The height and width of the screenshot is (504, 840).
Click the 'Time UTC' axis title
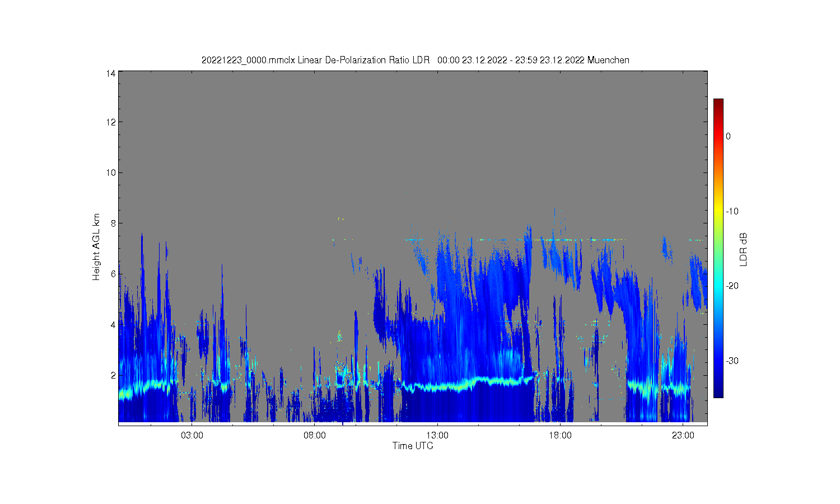pos(413,446)
